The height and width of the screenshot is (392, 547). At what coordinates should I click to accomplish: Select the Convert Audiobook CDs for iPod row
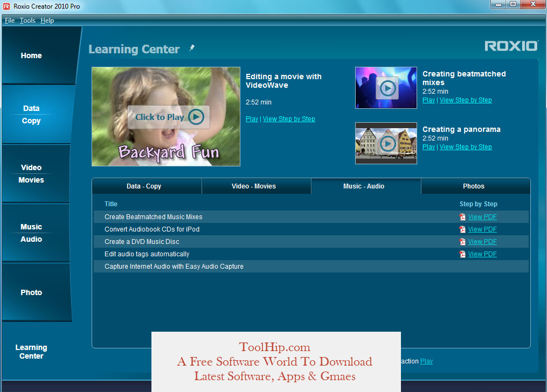coord(311,229)
